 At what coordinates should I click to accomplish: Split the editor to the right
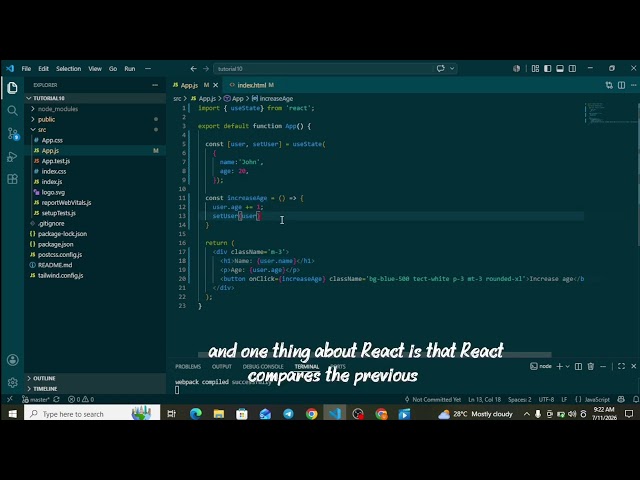(x=621, y=85)
